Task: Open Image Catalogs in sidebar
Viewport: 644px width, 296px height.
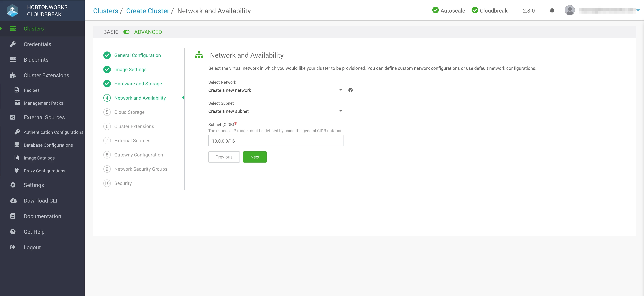Action: [35, 158]
